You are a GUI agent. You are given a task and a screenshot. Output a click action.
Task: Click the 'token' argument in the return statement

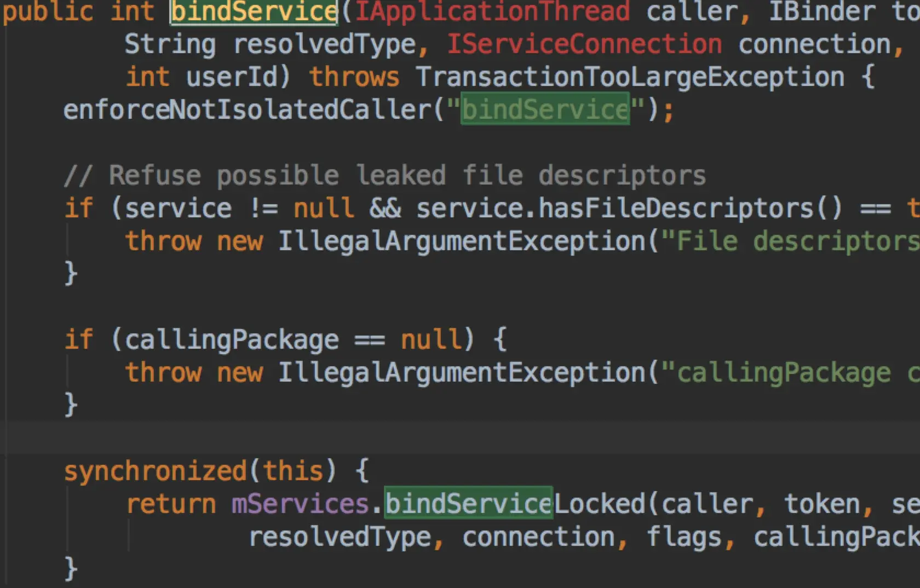click(x=822, y=504)
